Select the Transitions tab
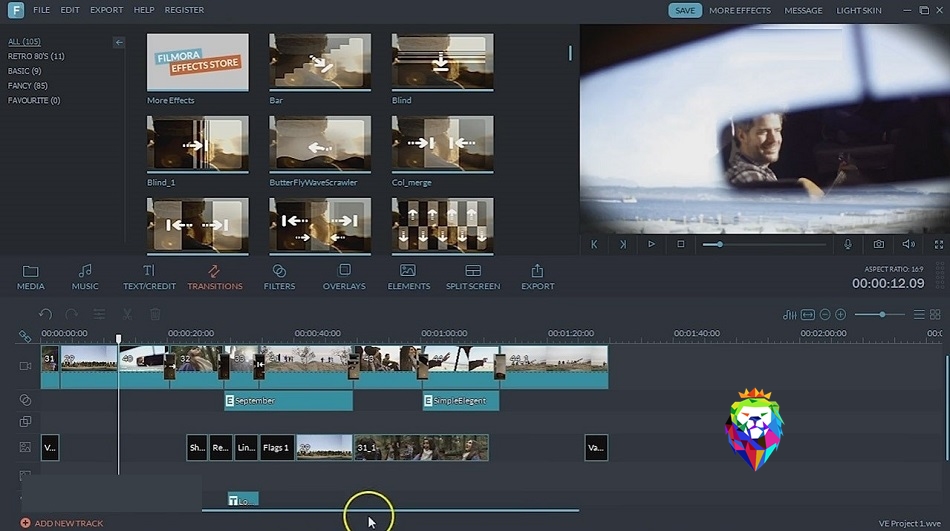This screenshot has width=950, height=531. point(214,277)
